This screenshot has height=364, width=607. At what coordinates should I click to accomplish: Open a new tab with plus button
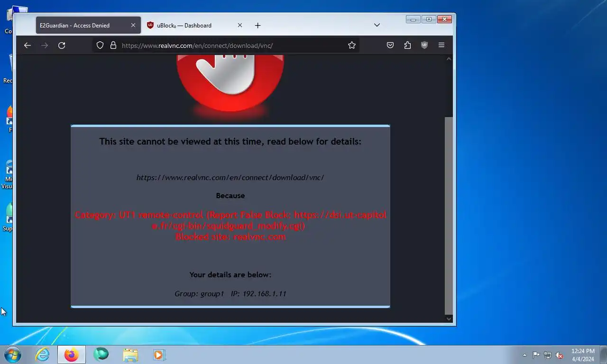click(258, 26)
